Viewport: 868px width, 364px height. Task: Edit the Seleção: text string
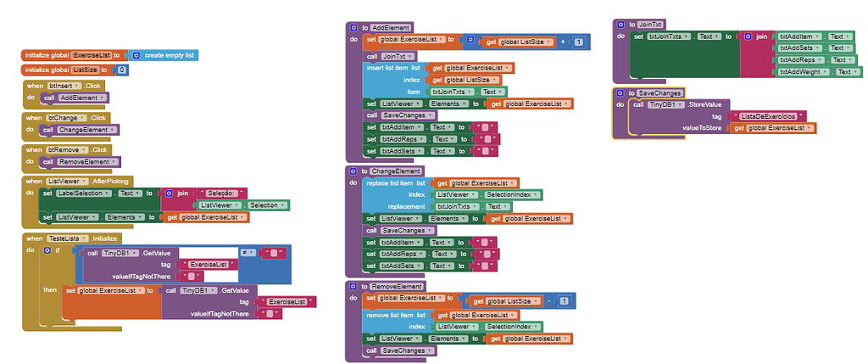point(221,193)
